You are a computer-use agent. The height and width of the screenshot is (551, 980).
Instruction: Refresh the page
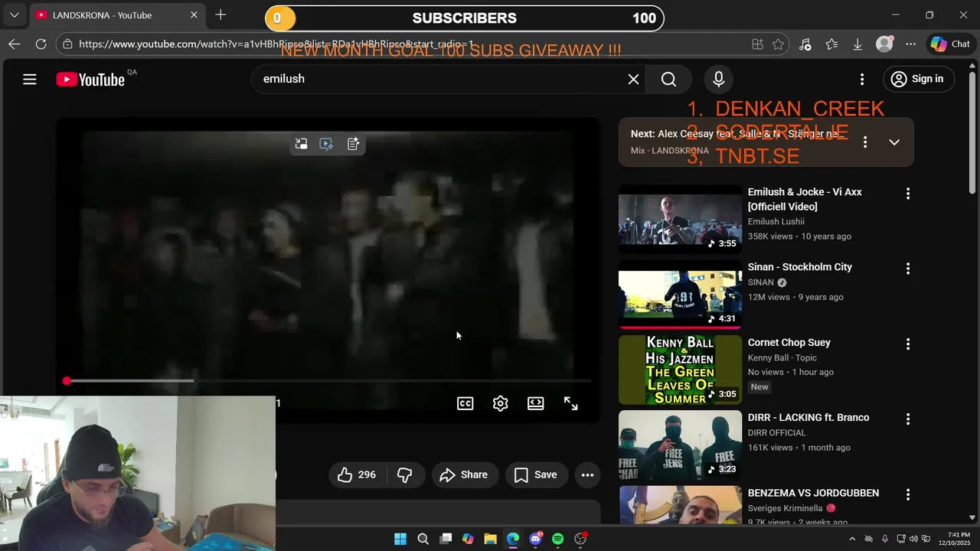(41, 44)
